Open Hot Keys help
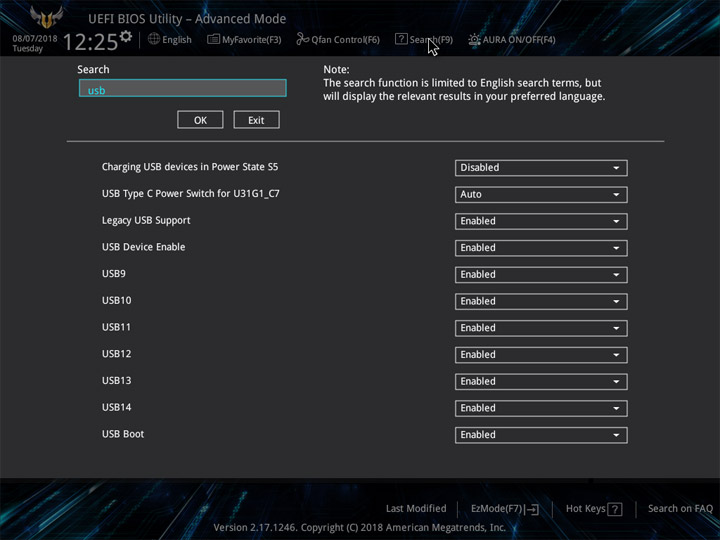Viewport: 720px width, 540px height. coord(594,509)
